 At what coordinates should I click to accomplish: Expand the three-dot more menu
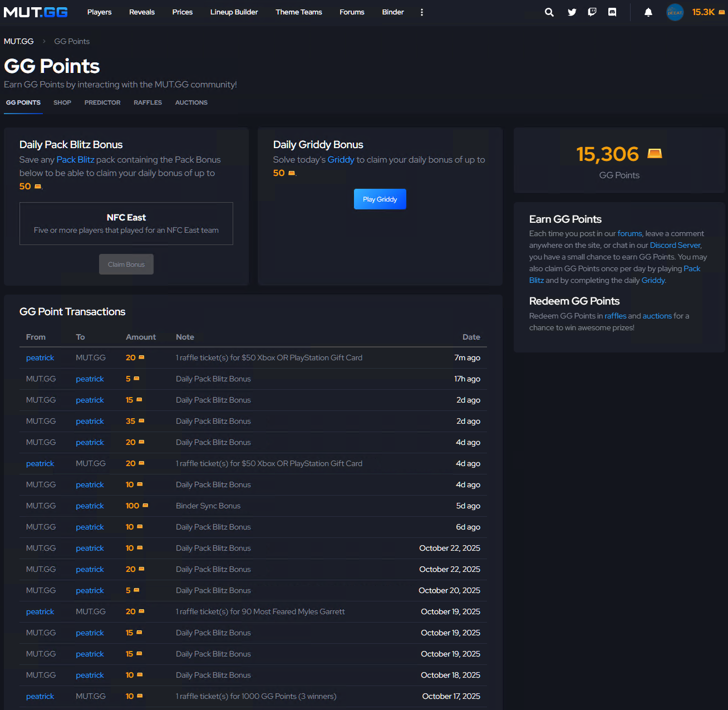pos(421,12)
